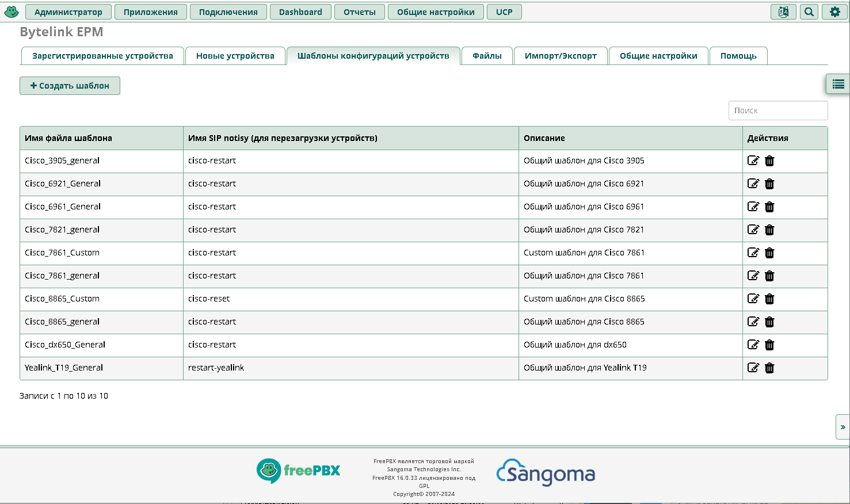Expand the collapsed right sidebar arrow
Screen dimensions: 850x504
(x=843, y=427)
